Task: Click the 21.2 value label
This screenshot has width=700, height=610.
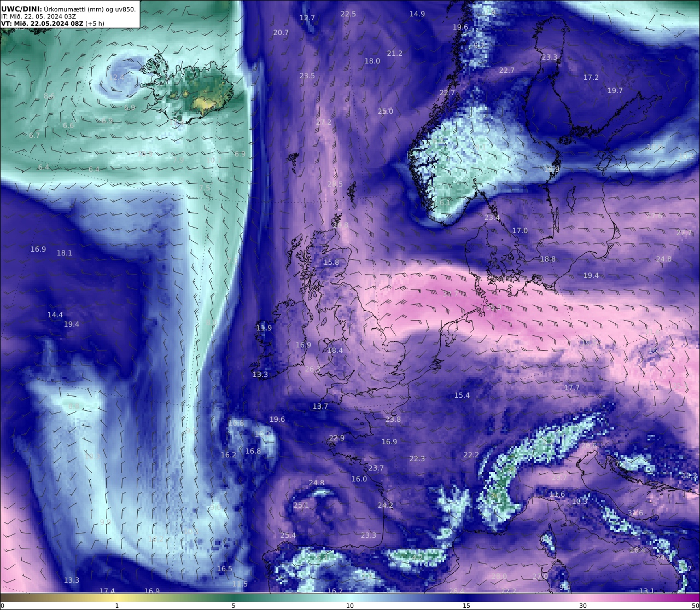Action: [x=395, y=54]
